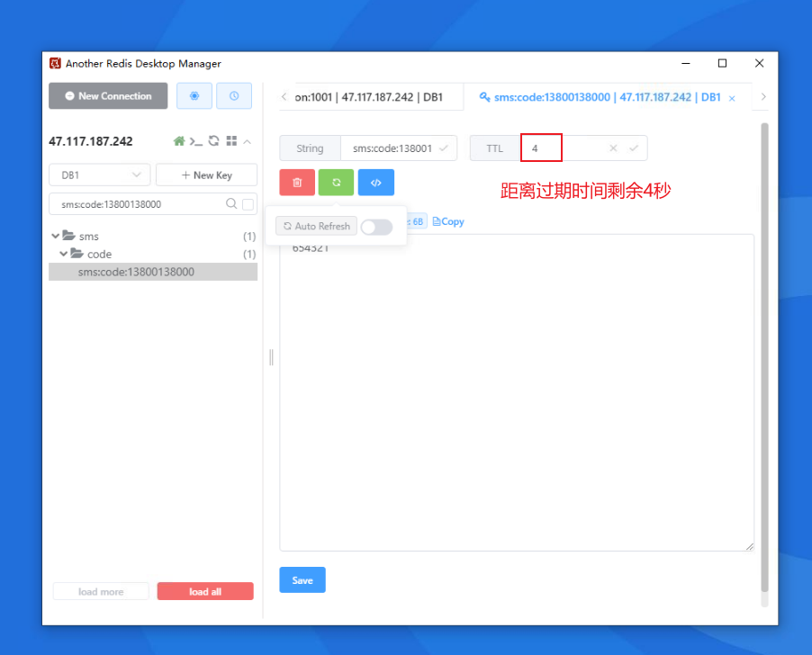The image size is (812, 655).
Task: Open the DB1 database dropdown
Action: pos(99,175)
